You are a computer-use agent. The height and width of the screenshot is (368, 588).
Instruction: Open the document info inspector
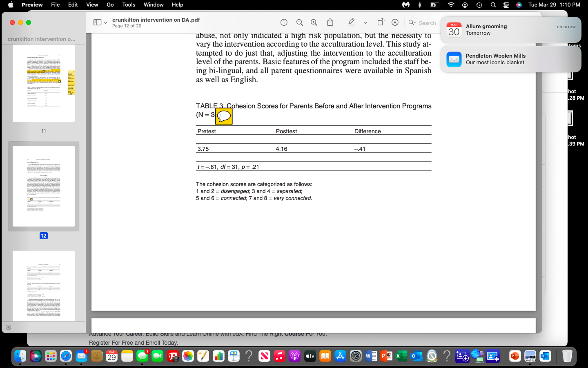284,22
